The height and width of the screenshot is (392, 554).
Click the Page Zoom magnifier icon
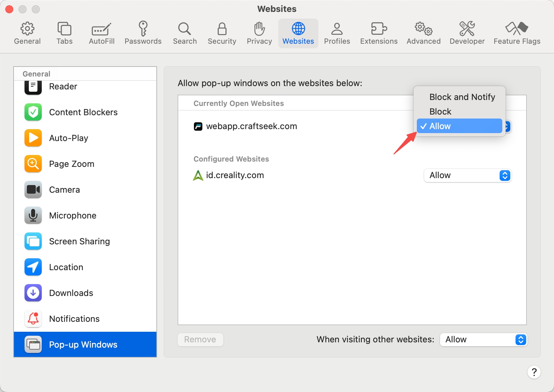coord(33,164)
